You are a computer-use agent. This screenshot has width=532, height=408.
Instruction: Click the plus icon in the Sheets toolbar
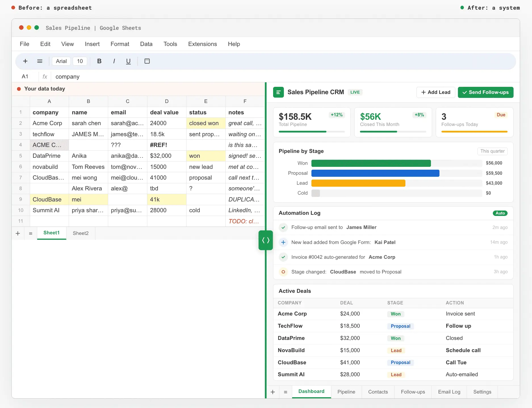tap(25, 61)
